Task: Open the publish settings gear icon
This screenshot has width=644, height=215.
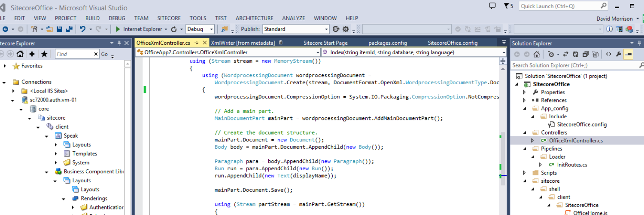Action: pos(346,29)
